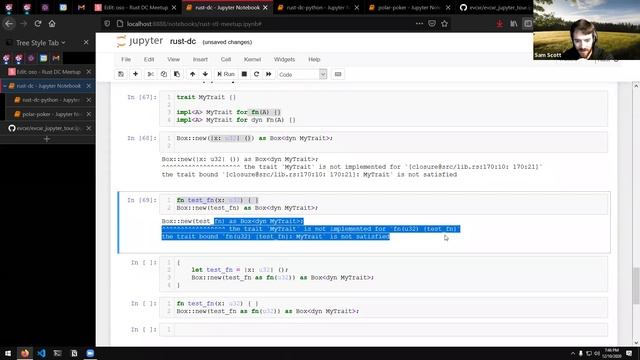This screenshot has width=640, height=360.
Task: Click inside code cell In [68]
Action: 383,142
